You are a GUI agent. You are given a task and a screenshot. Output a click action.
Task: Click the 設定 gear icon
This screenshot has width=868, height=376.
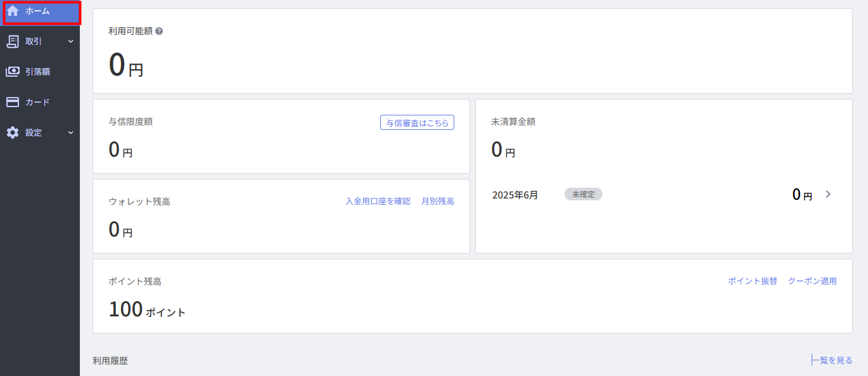(13, 133)
